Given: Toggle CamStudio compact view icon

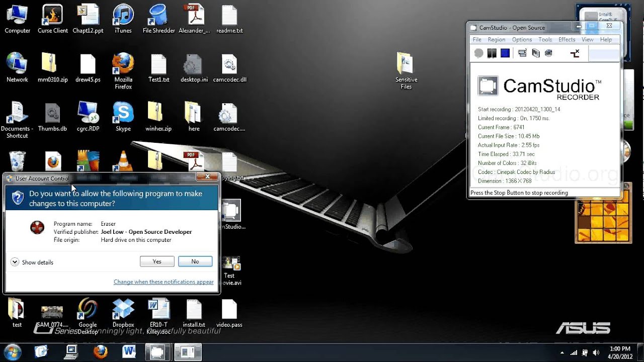Looking at the screenshot, I should pyautogui.click(x=522, y=53).
